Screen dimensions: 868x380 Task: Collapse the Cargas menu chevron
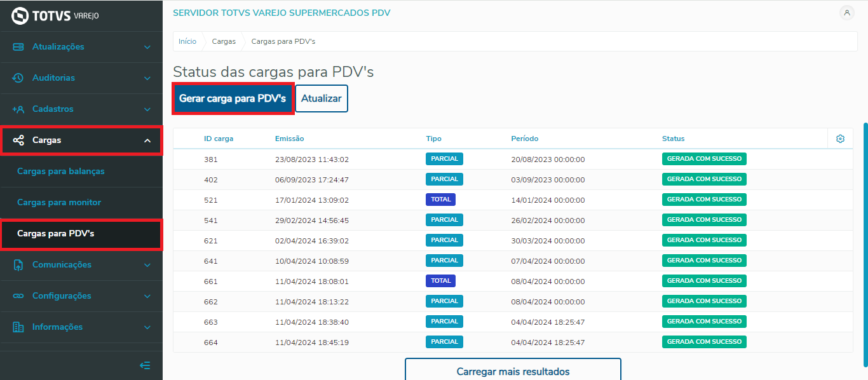click(147, 140)
